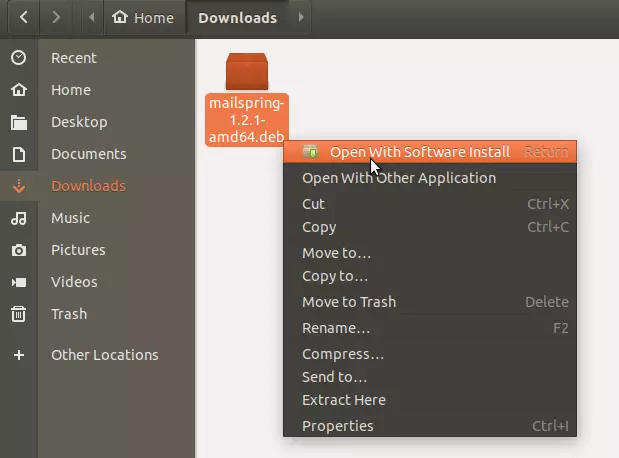Viewport: 619px width, 458px height.
Task: Choose Open With Other Application
Action: click(x=430, y=178)
